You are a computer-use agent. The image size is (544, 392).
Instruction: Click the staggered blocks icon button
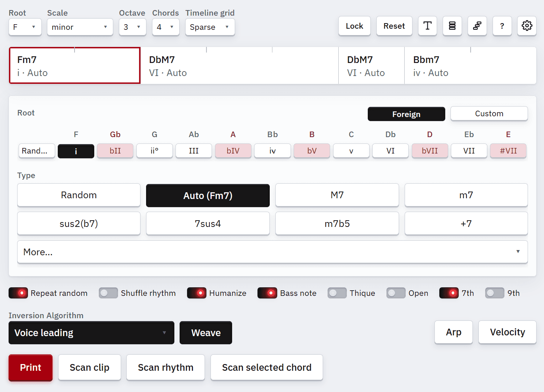(477, 26)
